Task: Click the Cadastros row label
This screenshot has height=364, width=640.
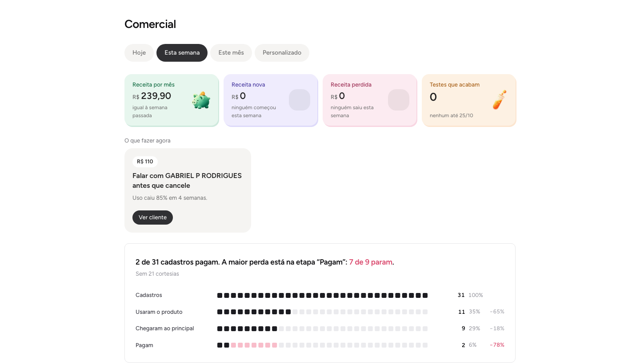Action: 149,295
